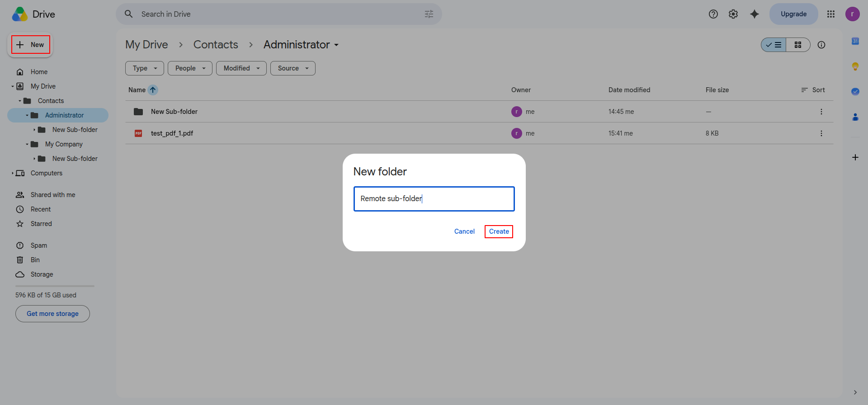Switch to grid layout view
868x405 pixels.
798,45
